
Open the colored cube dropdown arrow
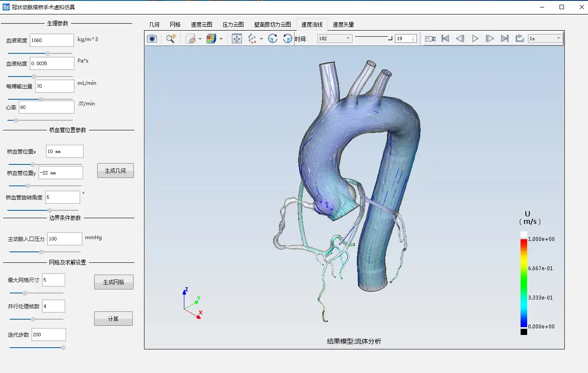[x=221, y=39]
